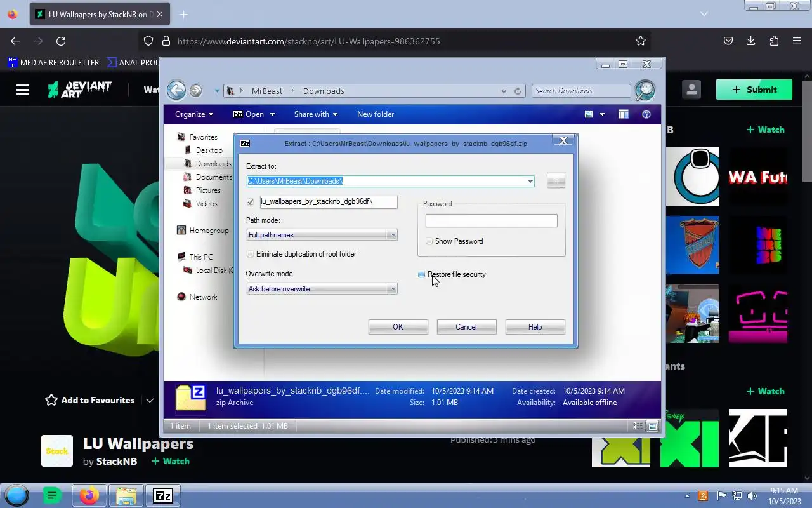
Task: Reload the Firefox page
Action: pos(61,41)
